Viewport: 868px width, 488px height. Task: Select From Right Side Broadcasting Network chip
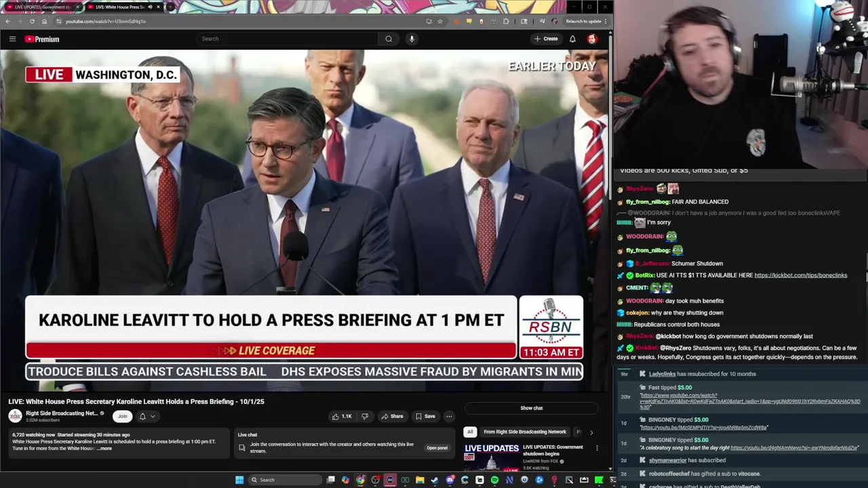[x=525, y=432]
